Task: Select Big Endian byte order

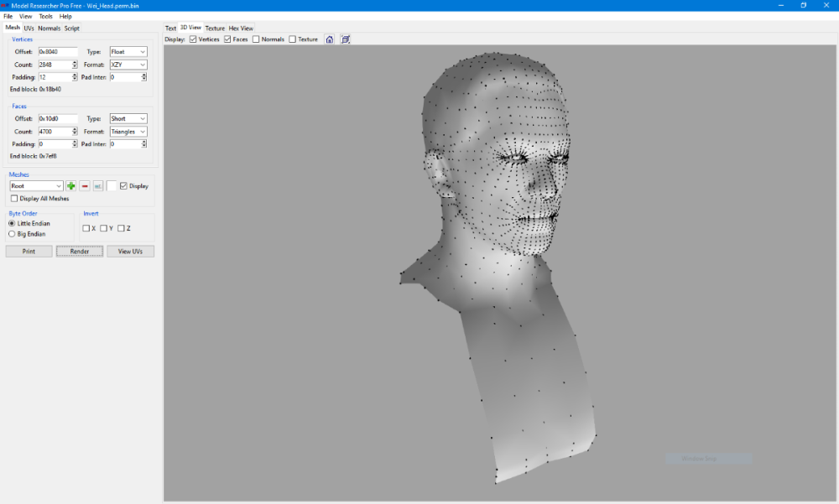Action: 12,234
